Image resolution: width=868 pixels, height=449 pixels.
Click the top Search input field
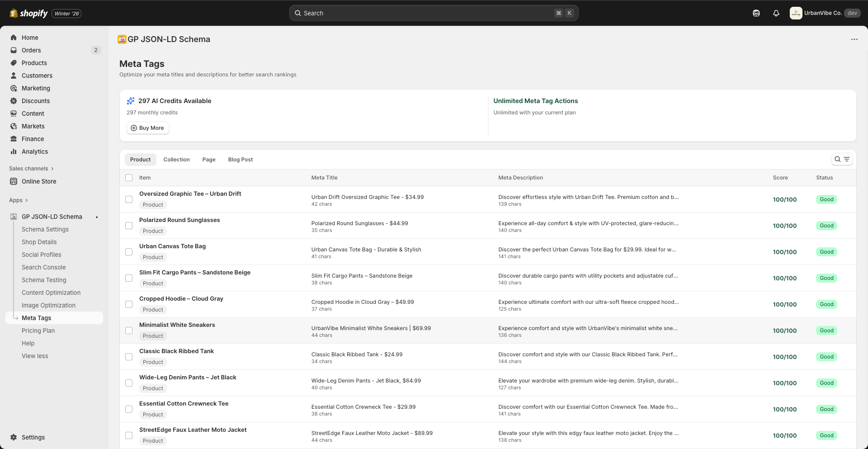[425, 13]
